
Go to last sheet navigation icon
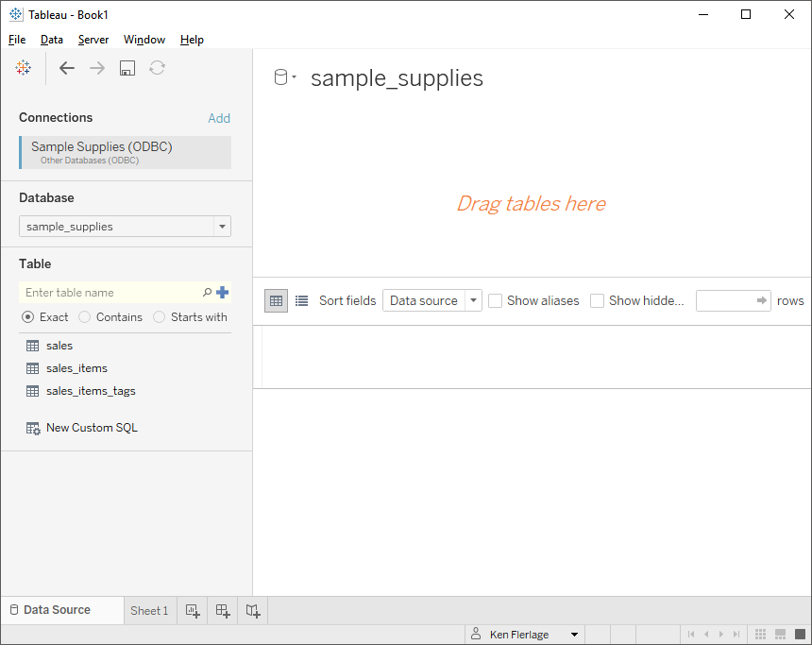736,634
